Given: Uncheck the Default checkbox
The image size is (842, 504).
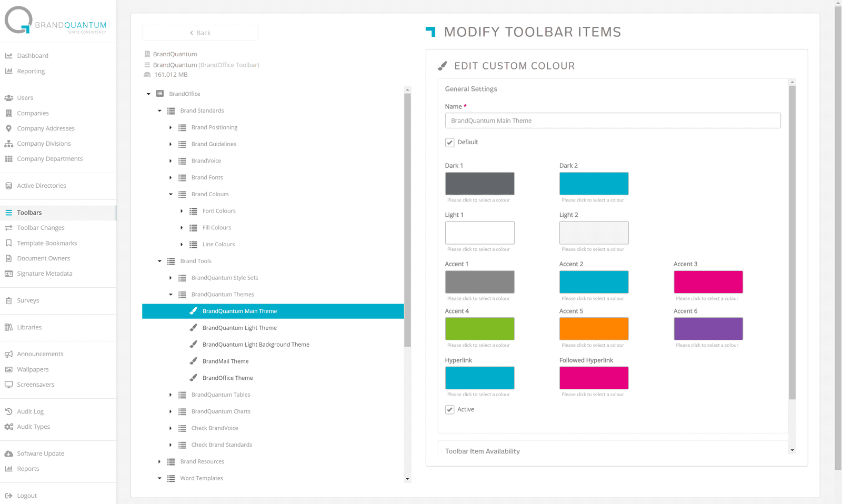Looking at the screenshot, I should pos(449,143).
